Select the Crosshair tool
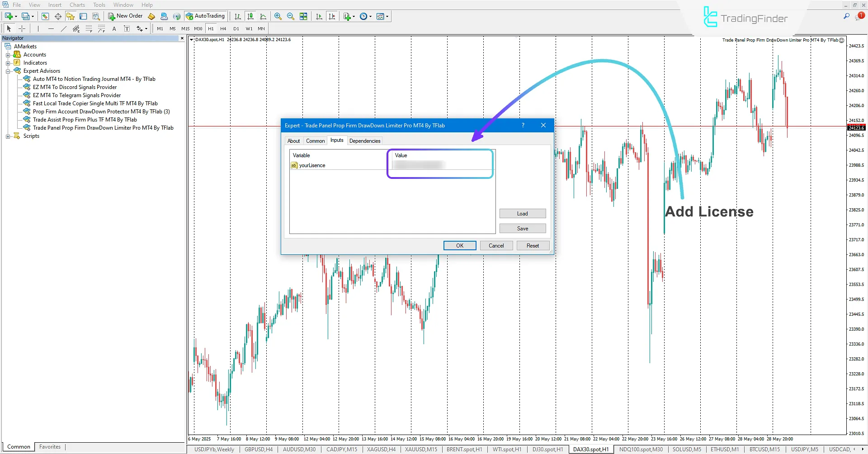 coord(22,28)
